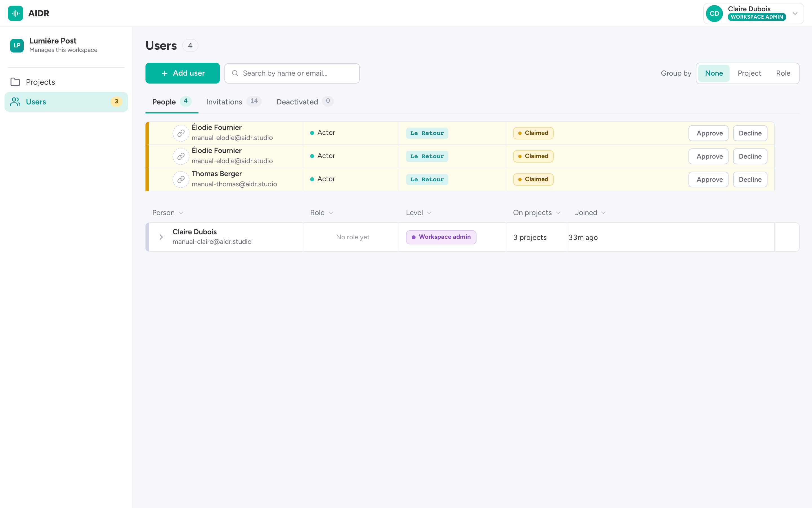Group users by Role

click(783, 73)
